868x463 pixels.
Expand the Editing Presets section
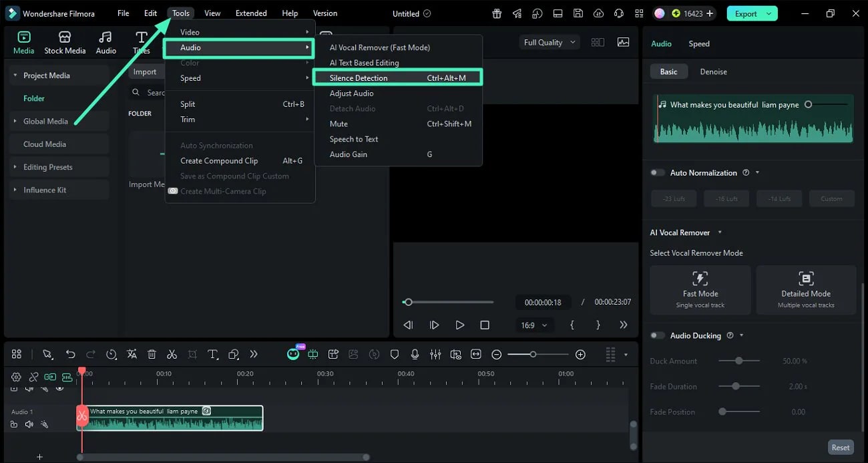pos(15,167)
